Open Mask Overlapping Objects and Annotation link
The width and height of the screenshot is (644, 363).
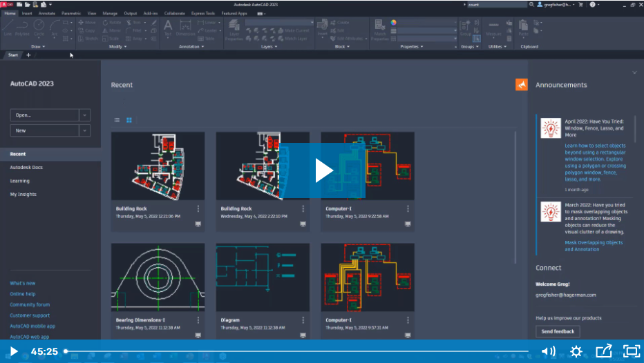(594, 246)
